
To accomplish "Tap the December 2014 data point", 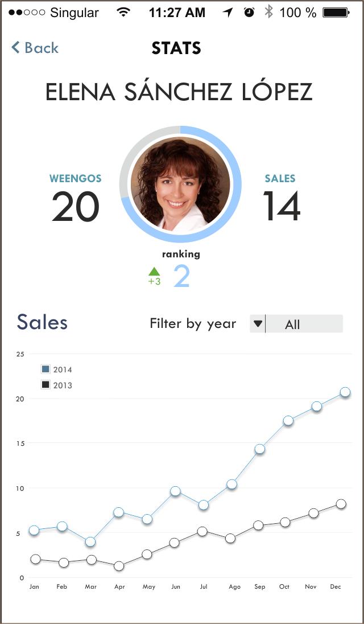I will [345, 392].
